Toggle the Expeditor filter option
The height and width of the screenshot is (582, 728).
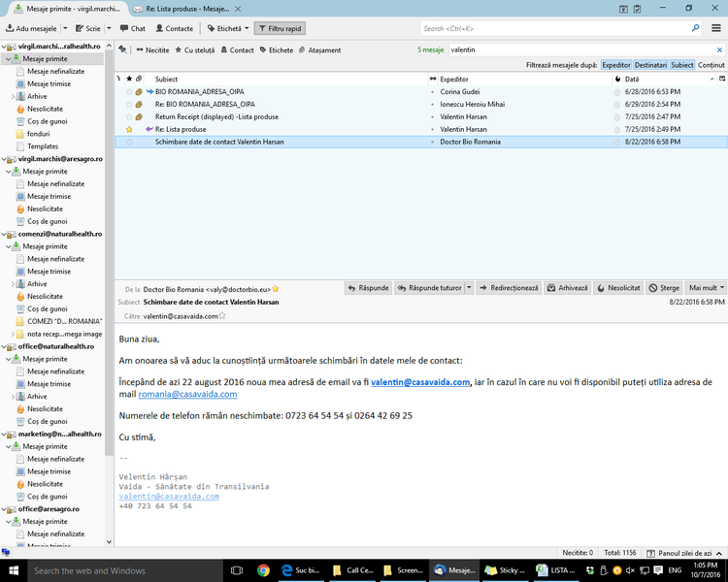pyautogui.click(x=616, y=65)
